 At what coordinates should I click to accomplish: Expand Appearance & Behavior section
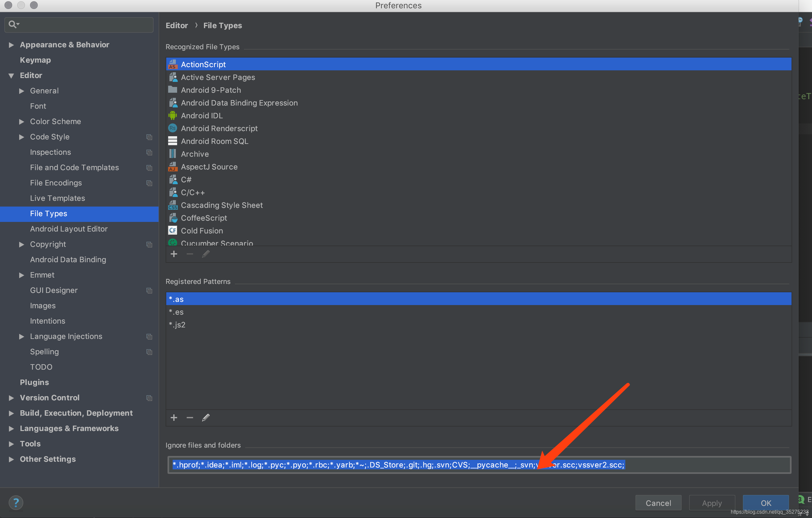click(12, 45)
